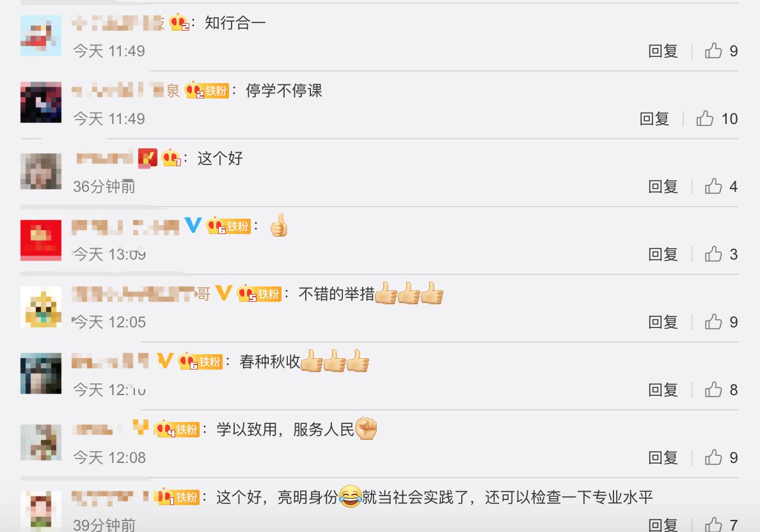Open avatar of the 知行合一 commenter
Screen dimensions: 760x532
pyautogui.click(x=41, y=36)
